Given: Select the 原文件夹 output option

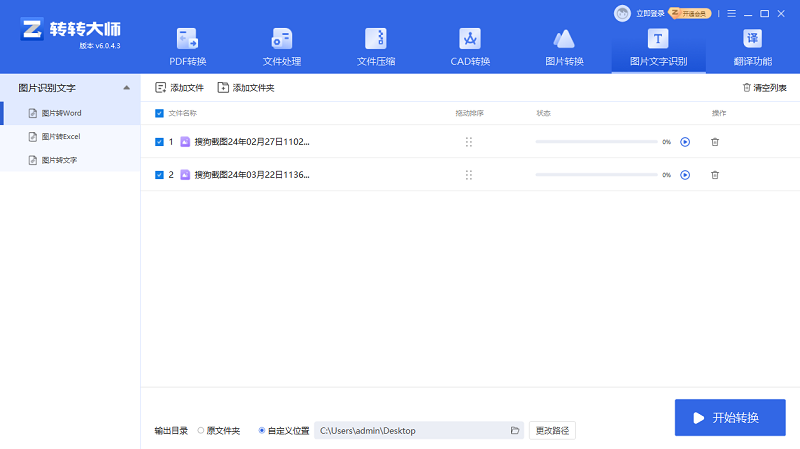Looking at the screenshot, I should [200, 430].
